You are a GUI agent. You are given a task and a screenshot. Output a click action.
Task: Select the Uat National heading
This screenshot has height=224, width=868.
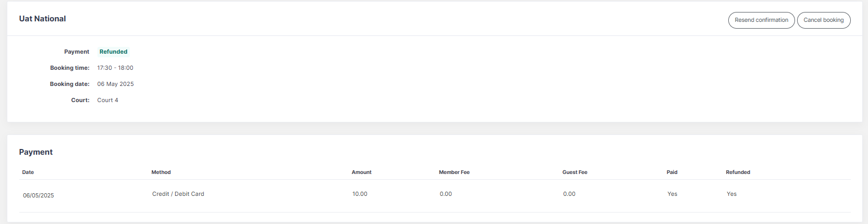(42, 19)
